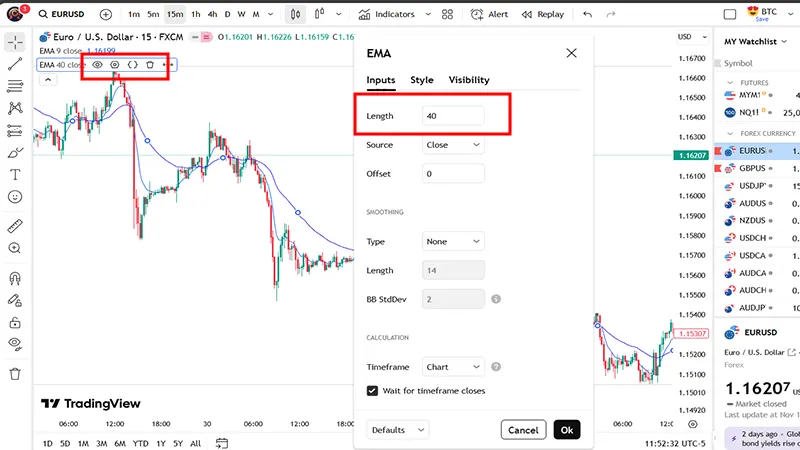Uncheck Wait for timeframe closes

point(373,391)
